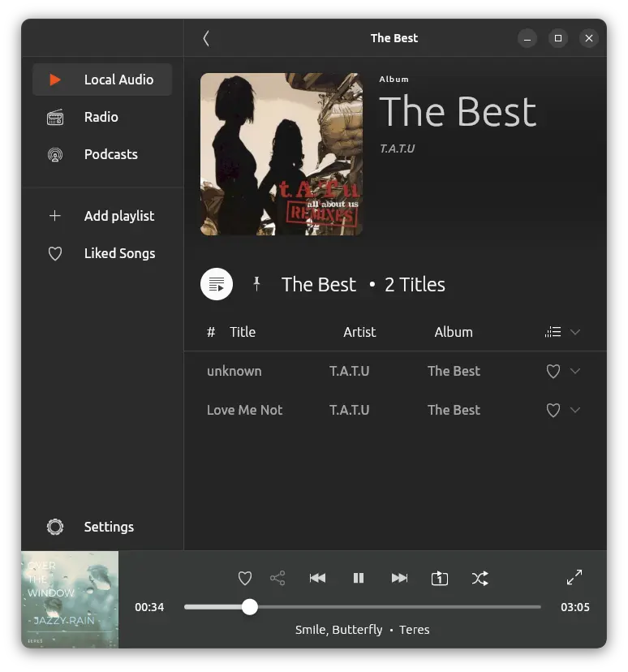Expand options for Love Me Not track
This screenshot has width=628, height=672.
click(x=575, y=410)
